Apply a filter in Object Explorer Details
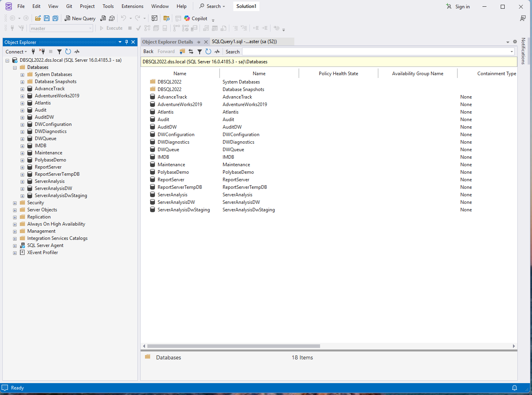The height and width of the screenshot is (395, 532). pos(200,51)
